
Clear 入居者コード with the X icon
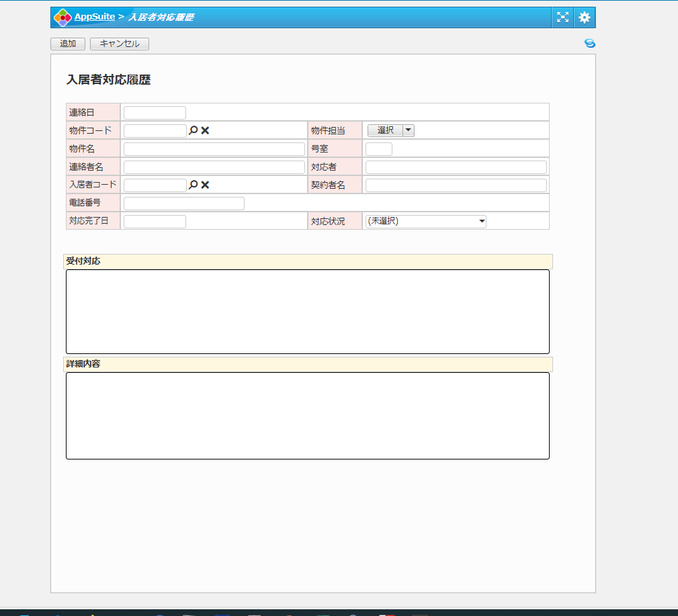205,185
